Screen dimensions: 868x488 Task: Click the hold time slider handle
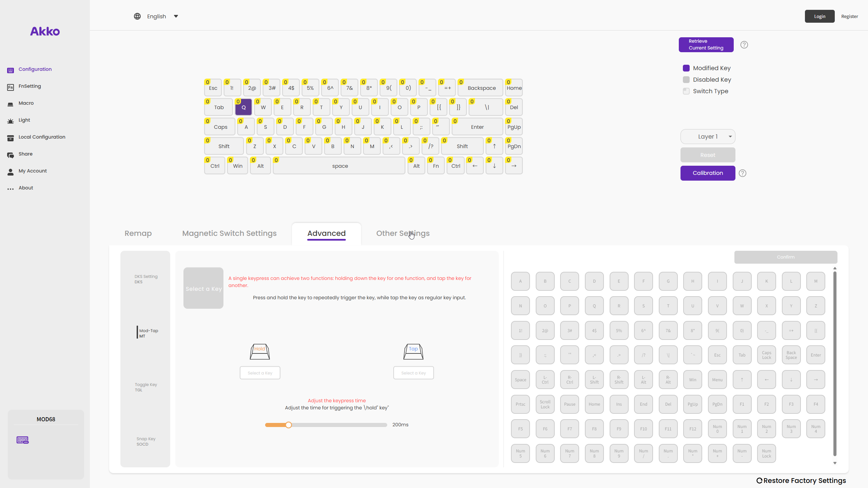(289, 425)
